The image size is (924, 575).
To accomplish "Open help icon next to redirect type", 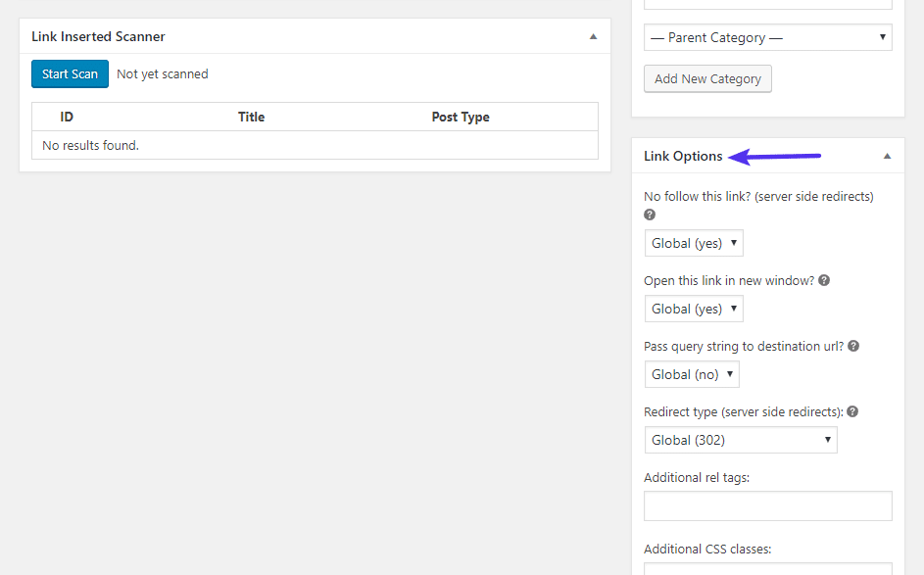I will [x=851, y=411].
